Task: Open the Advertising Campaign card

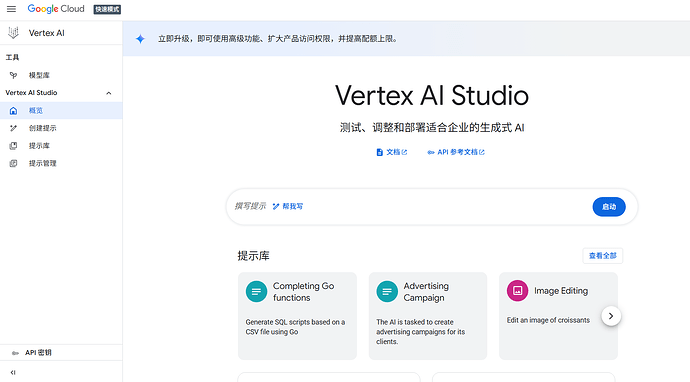Action: 428,316
